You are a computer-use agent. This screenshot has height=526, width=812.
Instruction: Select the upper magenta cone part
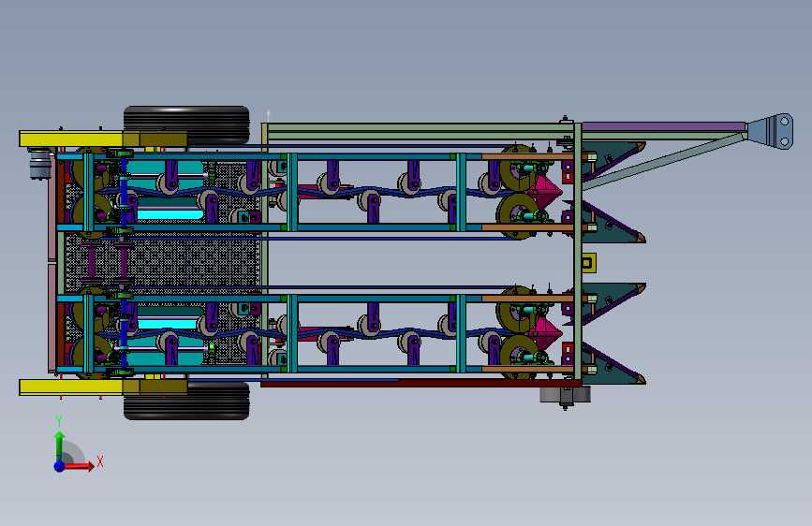546,192
